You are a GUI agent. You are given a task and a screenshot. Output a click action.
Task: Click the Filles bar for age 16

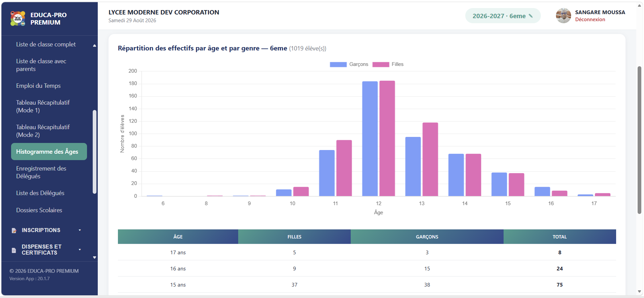pyautogui.click(x=559, y=193)
